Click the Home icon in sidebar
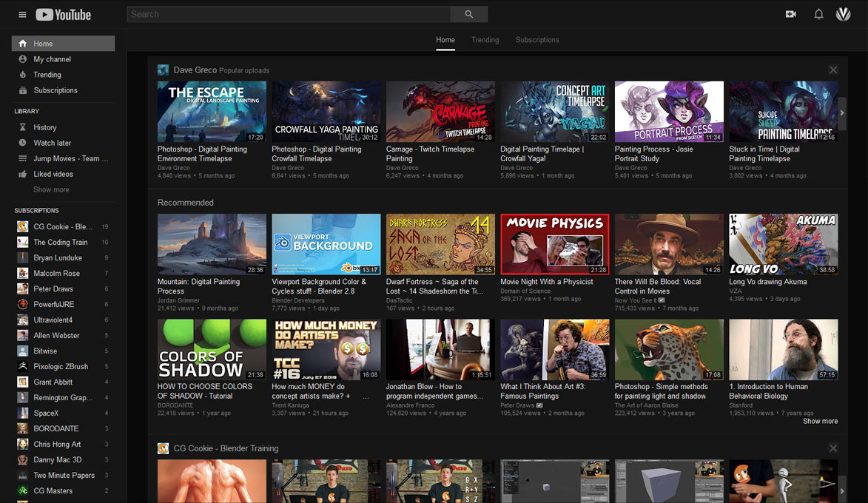Image resolution: width=868 pixels, height=503 pixels. [23, 43]
